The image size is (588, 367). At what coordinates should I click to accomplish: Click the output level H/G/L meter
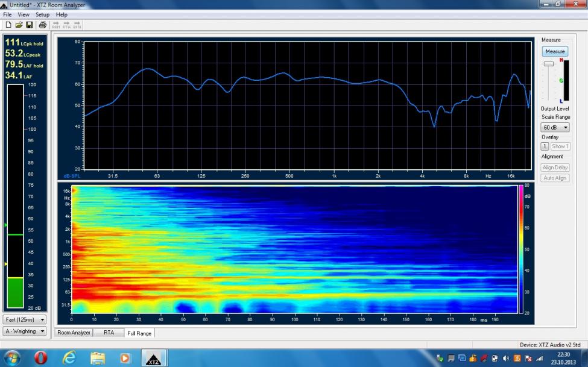[x=566, y=81]
